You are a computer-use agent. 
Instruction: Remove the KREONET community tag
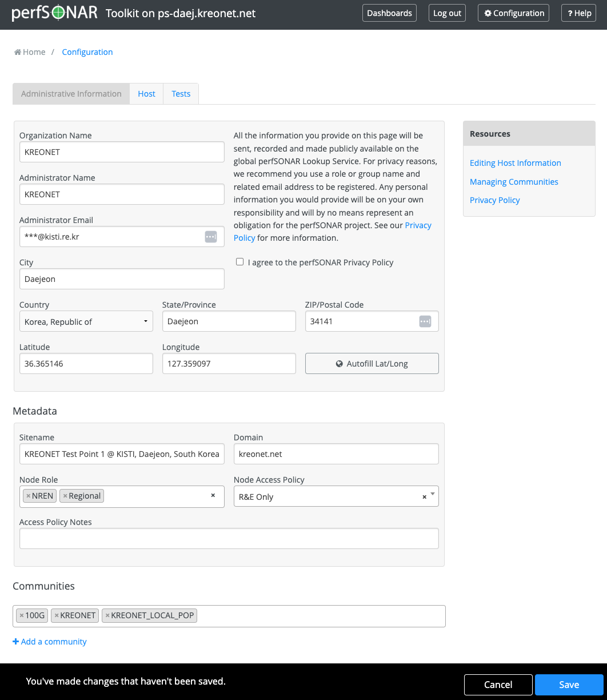(x=57, y=615)
